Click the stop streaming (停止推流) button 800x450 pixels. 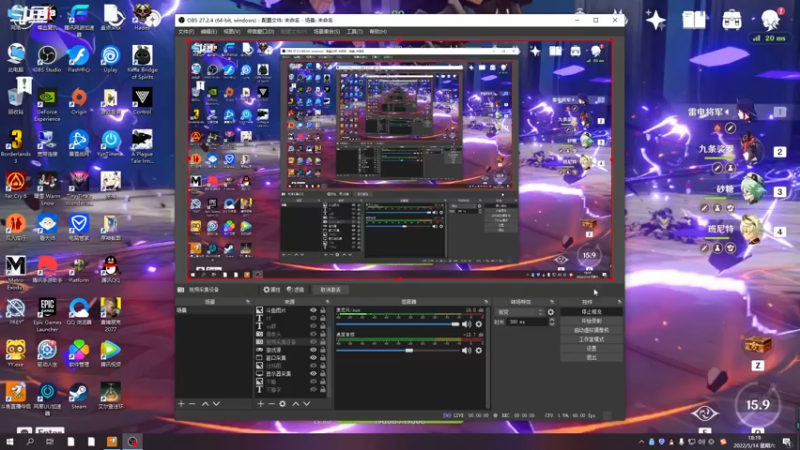(591, 312)
